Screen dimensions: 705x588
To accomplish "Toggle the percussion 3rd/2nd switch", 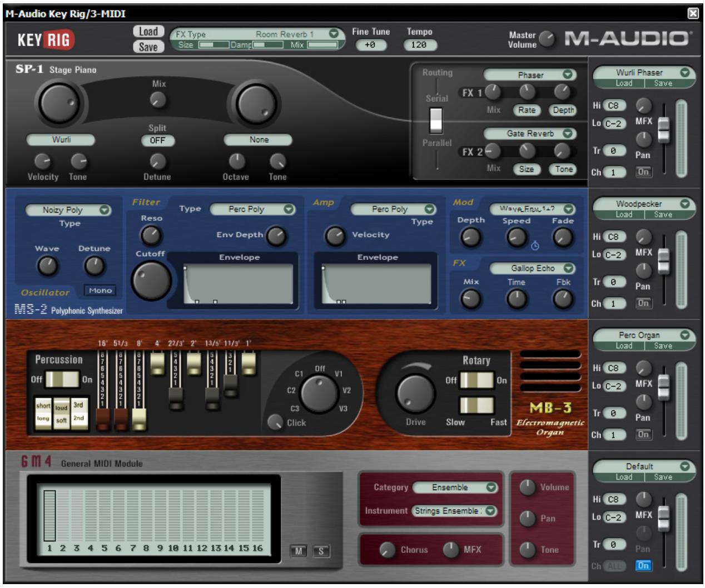I will click(x=79, y=412).
